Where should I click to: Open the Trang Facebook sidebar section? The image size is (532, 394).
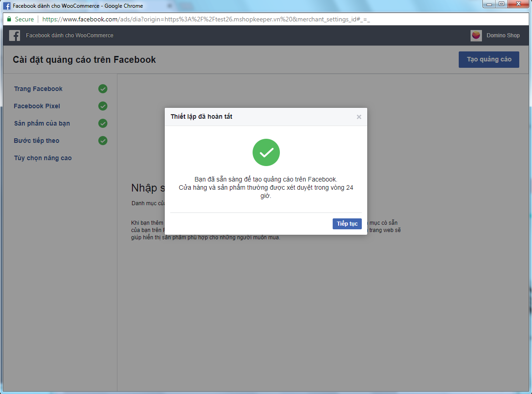pos(38,89)
